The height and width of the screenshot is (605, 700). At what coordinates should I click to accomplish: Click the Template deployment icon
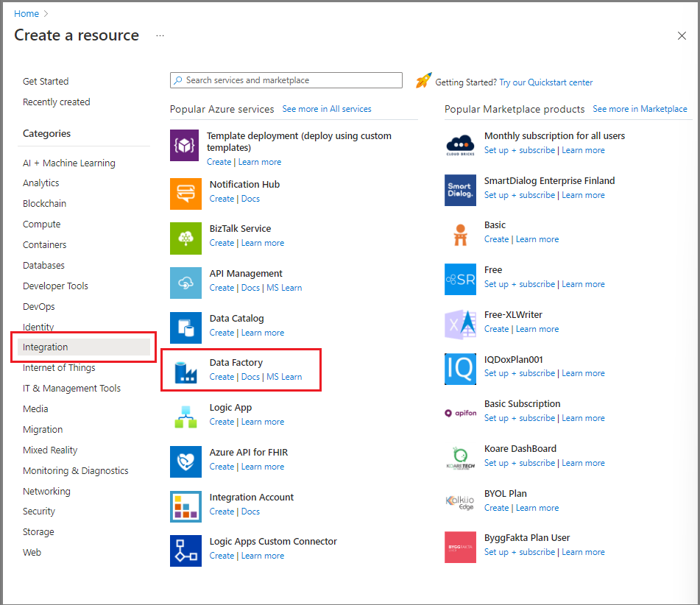coord(185,146)
